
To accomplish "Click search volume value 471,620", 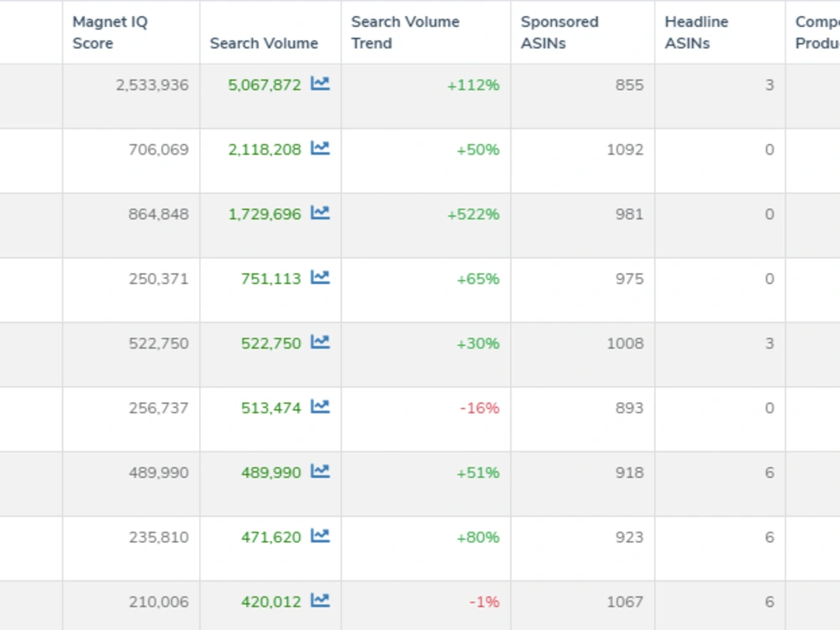I will point(271,538).
